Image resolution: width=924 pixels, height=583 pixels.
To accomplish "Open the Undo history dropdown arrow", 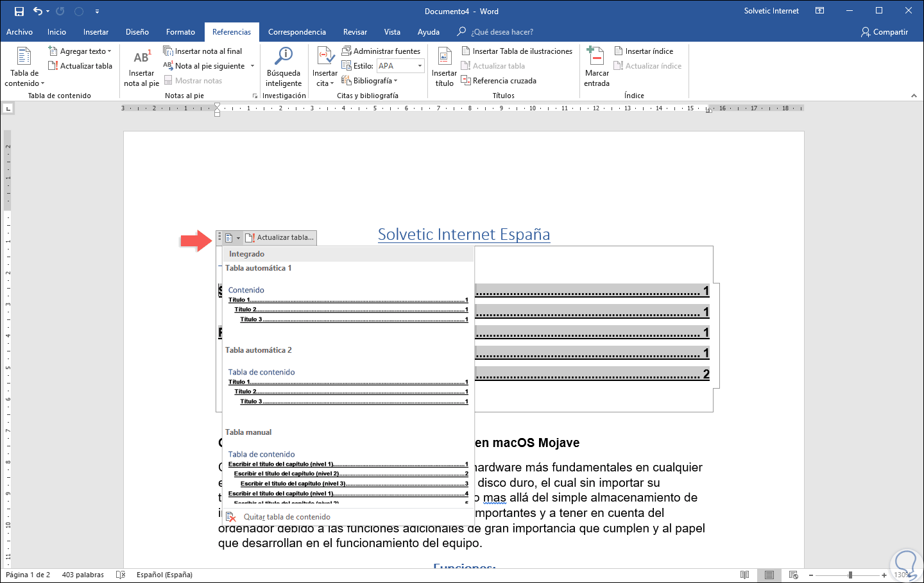I will click(x=48, y=12).
